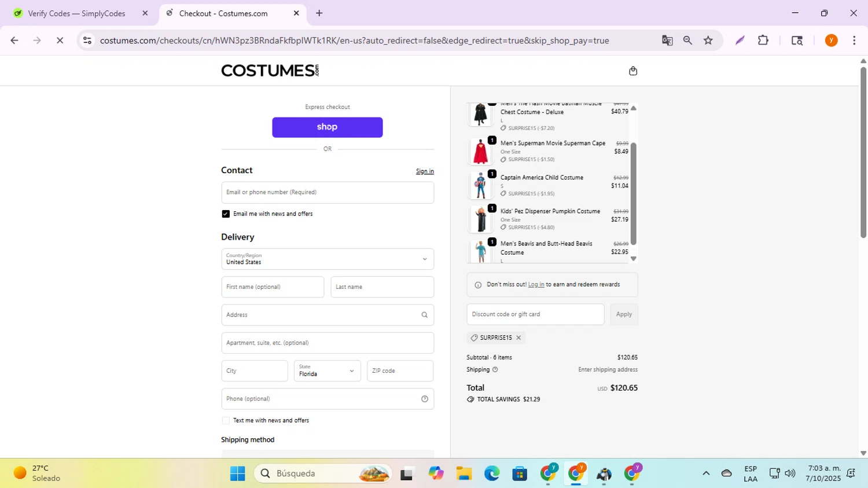The height and width of the screenshot is (488, 868).
Task: Click the purple feather extension icon
Action: click(x=740, y=41)
